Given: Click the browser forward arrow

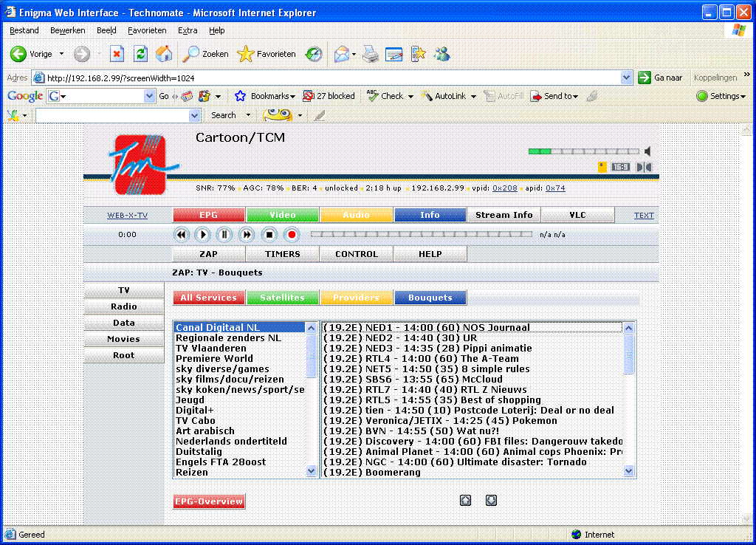Looking at the screenshot, I should 82,54.
